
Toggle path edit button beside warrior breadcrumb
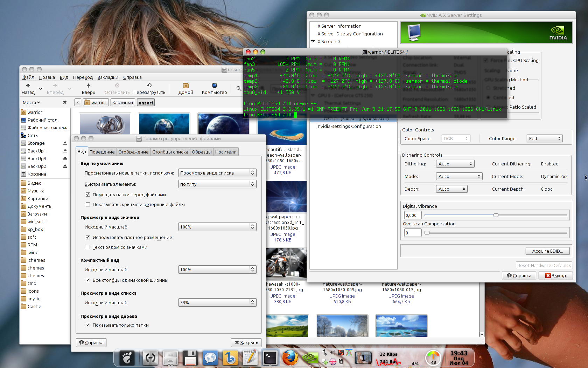pos(78,102)
